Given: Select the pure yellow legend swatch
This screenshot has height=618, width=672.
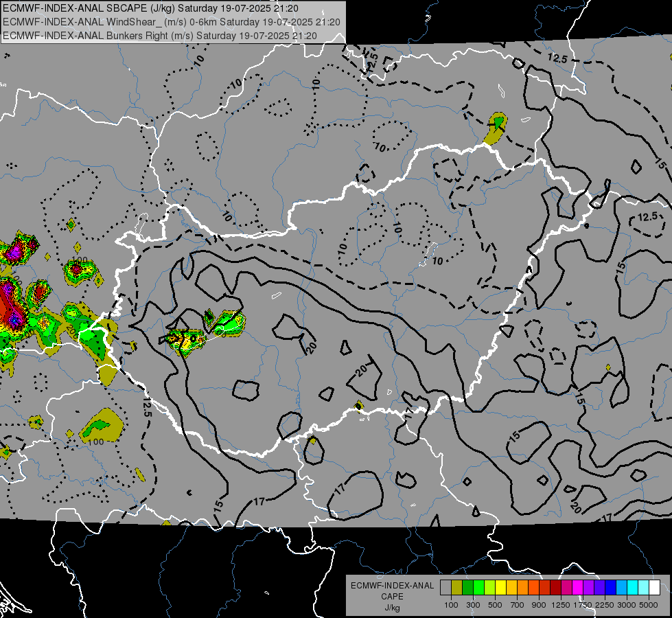Looking at the screenshot, I should click(x=500, y=588).
